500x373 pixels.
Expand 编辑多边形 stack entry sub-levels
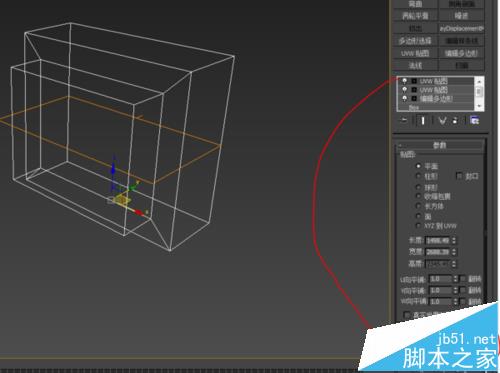[414, 98]
